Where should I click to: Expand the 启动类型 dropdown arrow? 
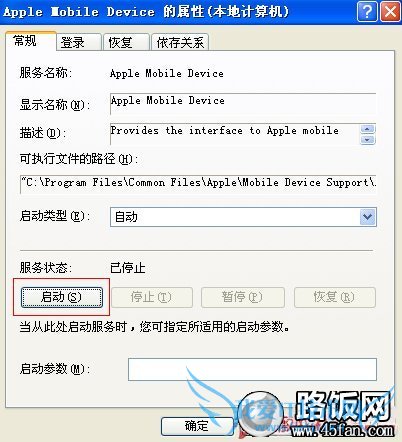[368, 217]
